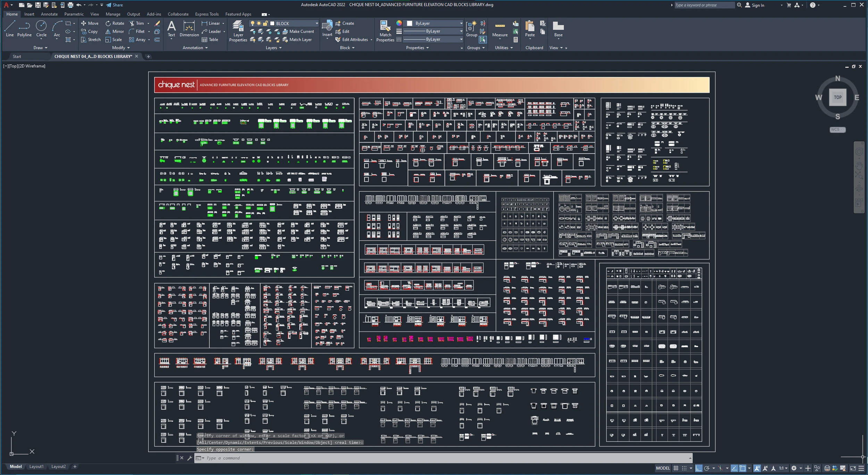This screenshot has width=868, height=475.
Task: Open the ByLayer linetype dropdown
Action: pos(461,39)
